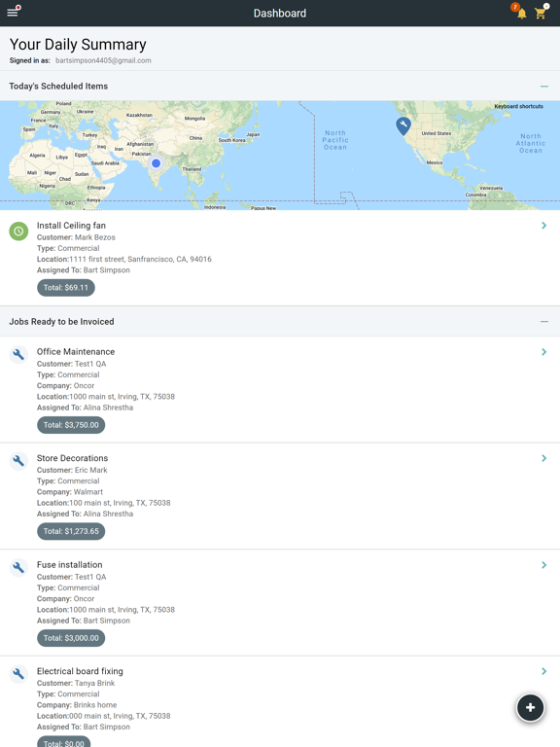Click Keyboard shortcuts on the map
560x747 pixels.
518,106
